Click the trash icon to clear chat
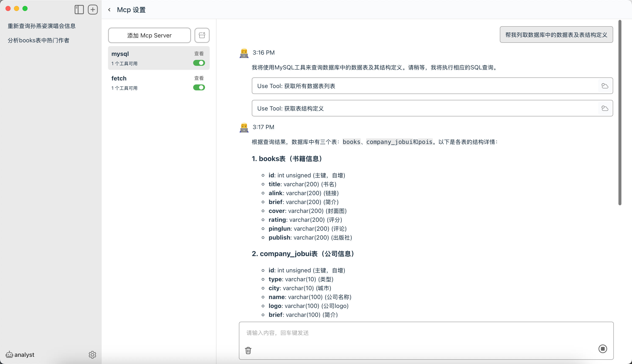This screenshot has height=364, width=632. (248, 350)
